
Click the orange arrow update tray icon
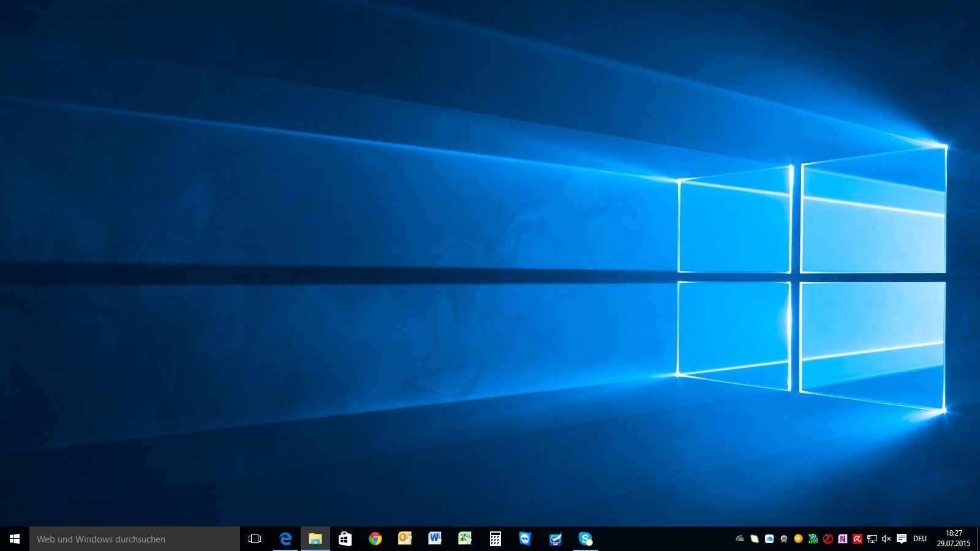coord(798,539)
